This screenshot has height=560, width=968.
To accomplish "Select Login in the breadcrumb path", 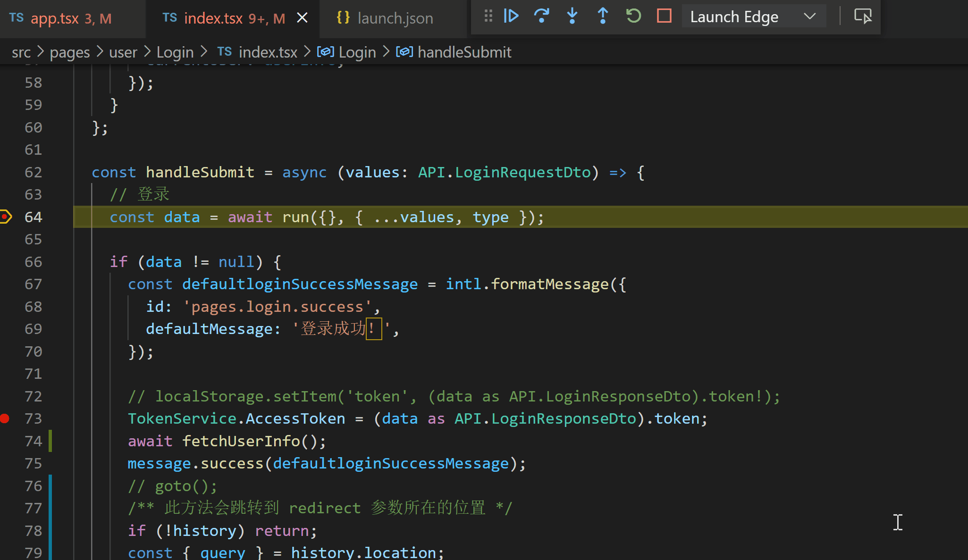I will click(175, 52).
